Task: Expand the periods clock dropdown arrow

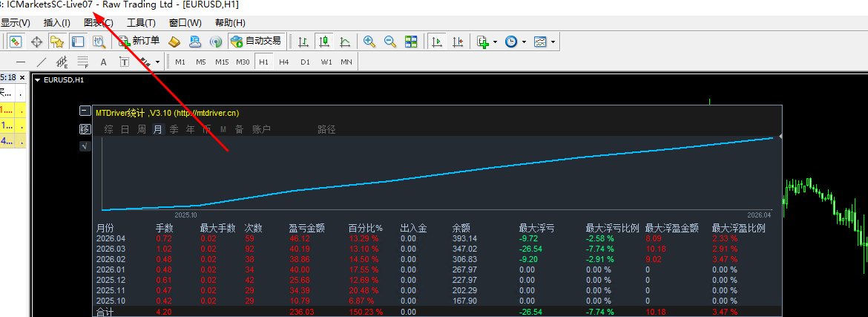Action: tap(524, 42)
